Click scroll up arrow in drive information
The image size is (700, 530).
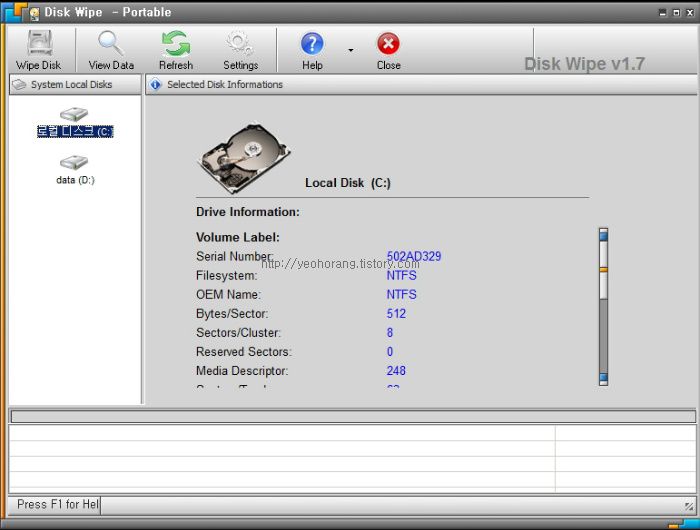[x=604, y=234]
